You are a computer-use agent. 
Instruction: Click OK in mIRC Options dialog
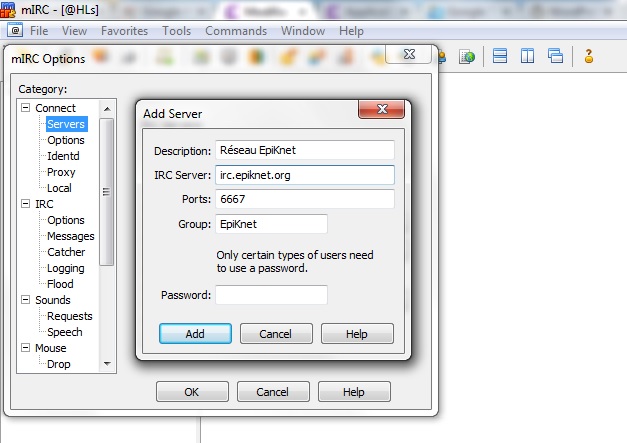[x=192, y=391]
